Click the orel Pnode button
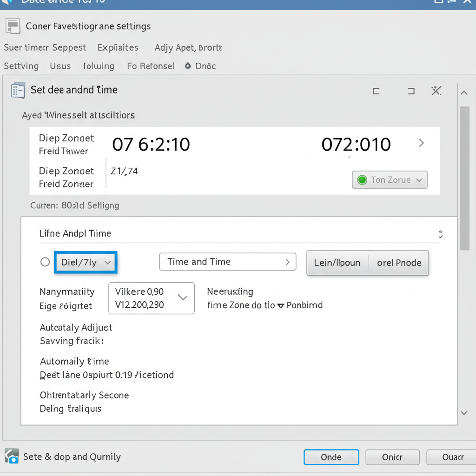 pyautogui.click(x=399, y=263)
